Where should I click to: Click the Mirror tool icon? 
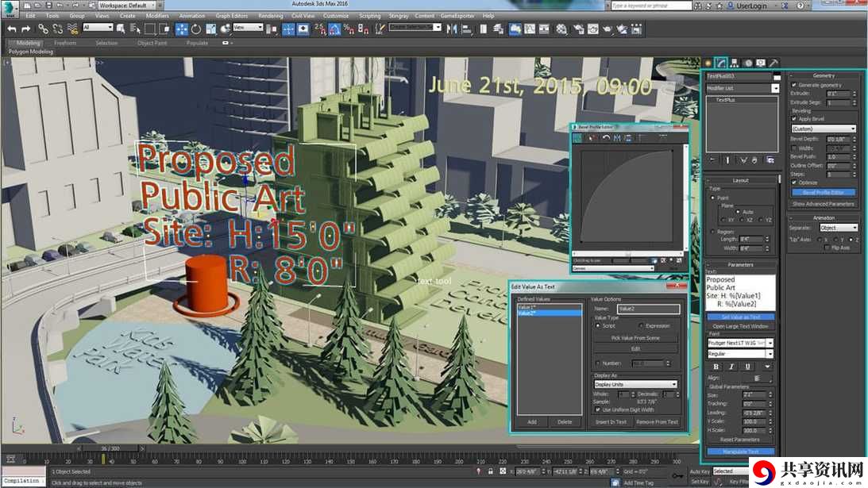(452, 29)
